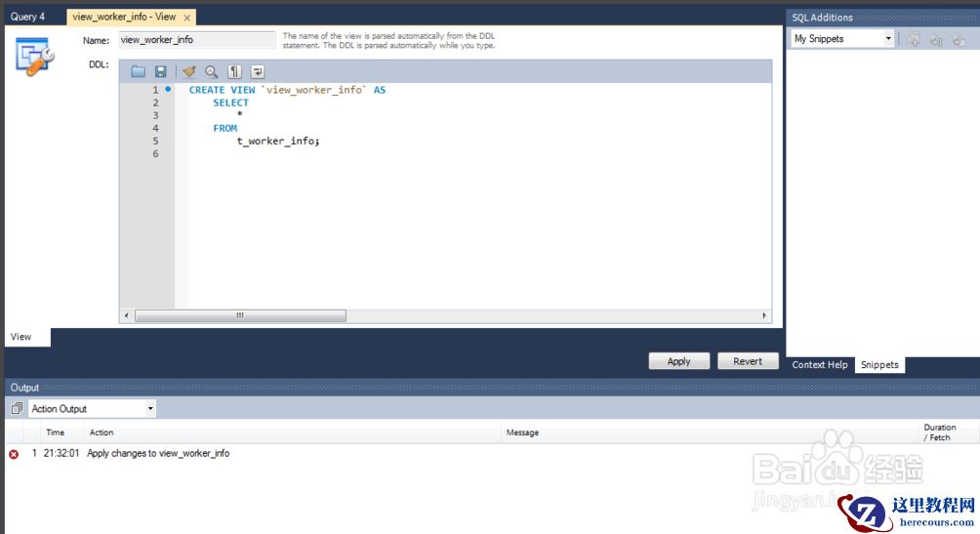The width and height of the screenshot is (980, 534).
Task: Toggle word wrap in DDL editor
Action: coord(258,71)
